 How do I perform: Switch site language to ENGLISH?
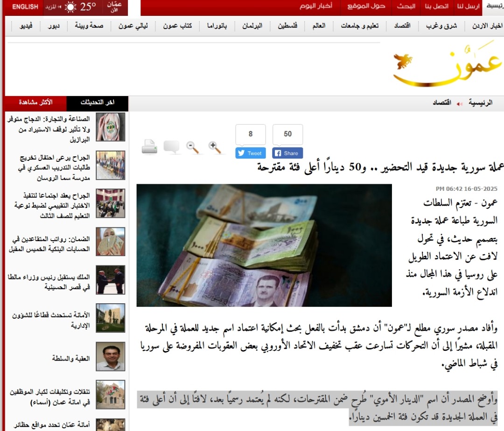click(x=25, y=7)
